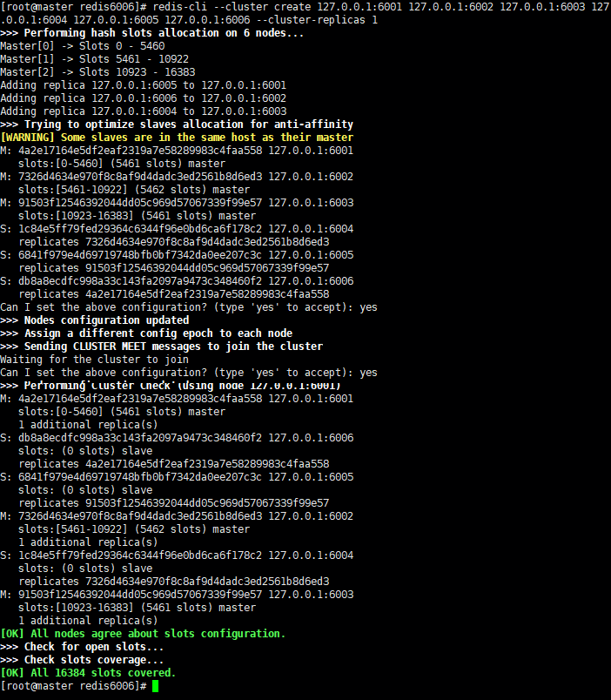611x700 pixels.
Task: Click the 'Check slots coverage...' line
Action: pos(82,660)
